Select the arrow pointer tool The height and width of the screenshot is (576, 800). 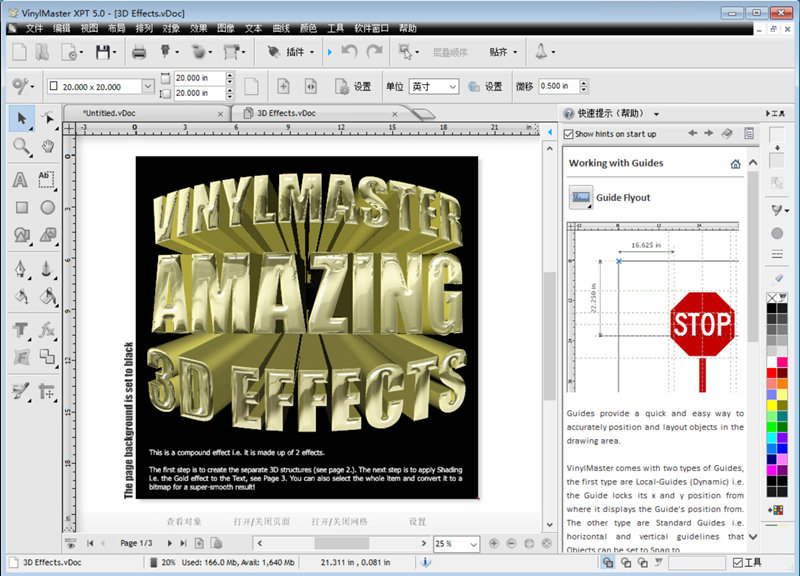[x=20, y=119]
